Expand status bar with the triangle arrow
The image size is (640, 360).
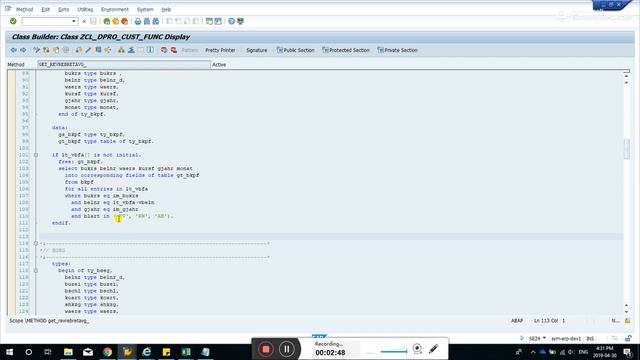[522, 338]
